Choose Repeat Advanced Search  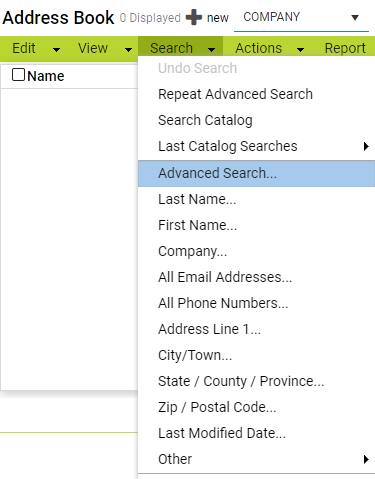(x=256, y=94)
